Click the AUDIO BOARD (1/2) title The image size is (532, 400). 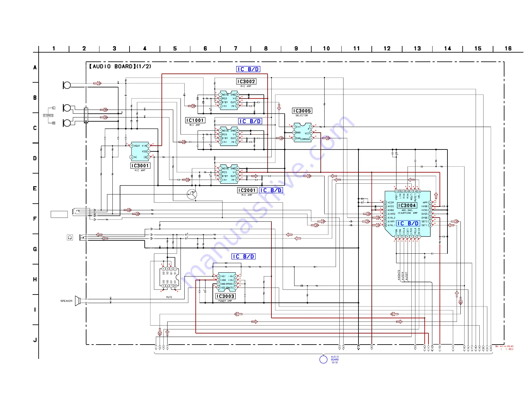point(120,67)
